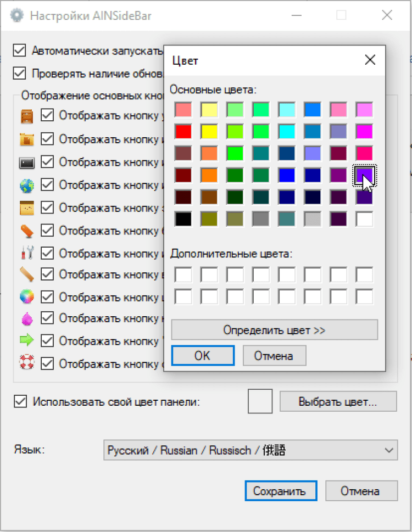The width and height of the screenshot is (412, 532).
Task: Confirm color with the OK button
Action: click(x=203, y=356)
